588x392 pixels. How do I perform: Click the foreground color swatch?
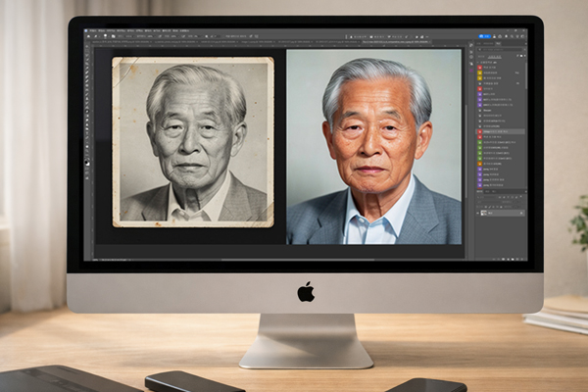pos(85,160)
